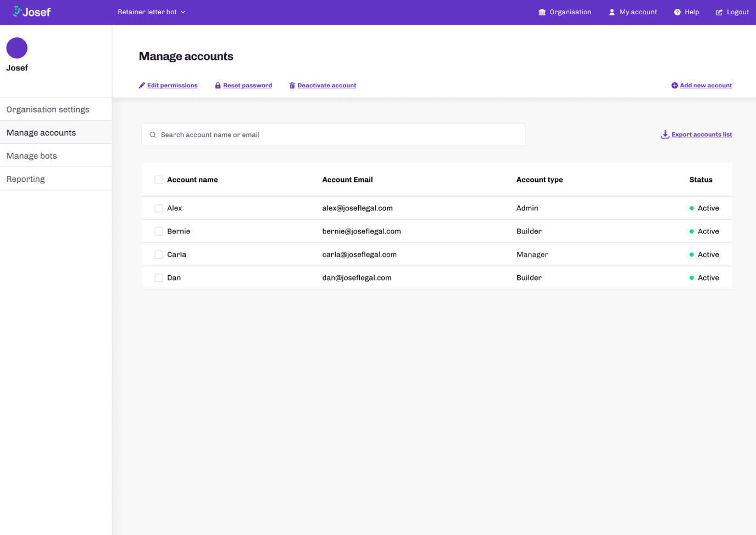The width and height of the screenshot is (756, 535).
Task: Click the Admin account type for Alex
Action: [527, 208]
